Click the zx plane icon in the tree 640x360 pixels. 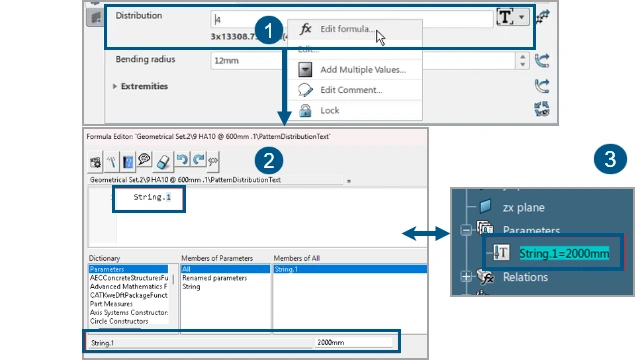pos(485,206)
